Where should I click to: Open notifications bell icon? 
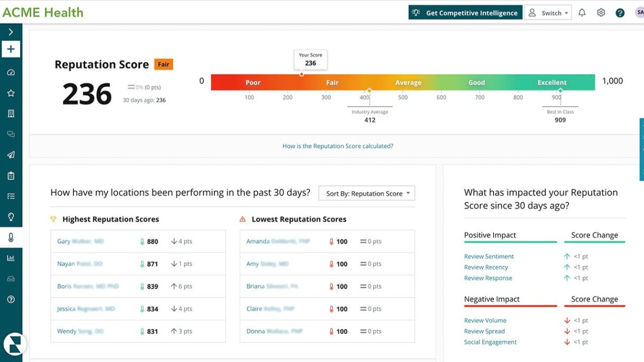(x=582, y=13)
